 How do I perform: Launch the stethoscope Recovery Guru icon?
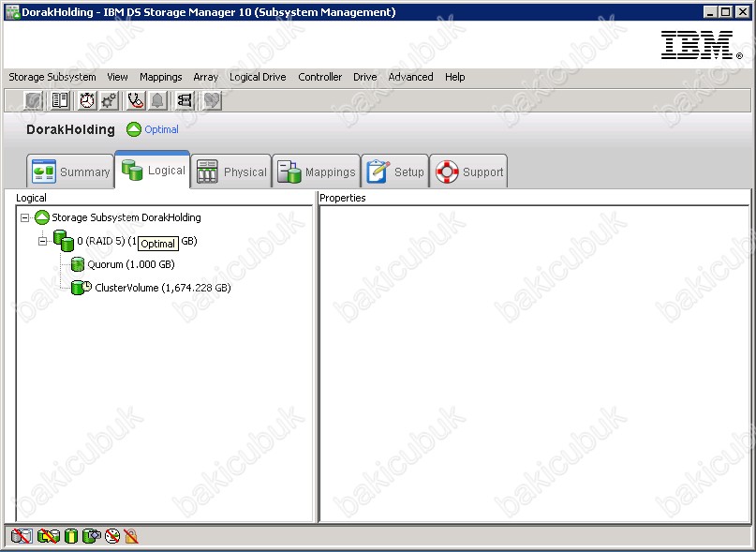(136, 100)
